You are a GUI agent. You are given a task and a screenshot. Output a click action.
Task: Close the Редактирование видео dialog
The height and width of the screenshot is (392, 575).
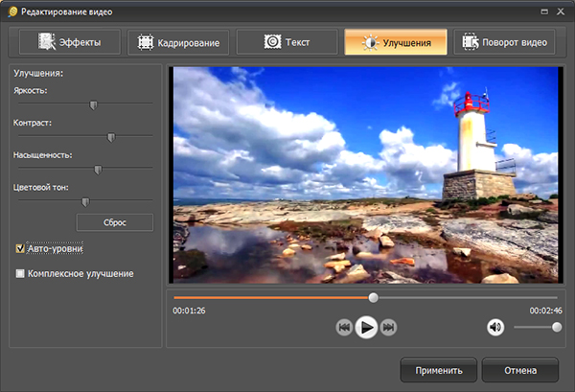tap(561, 12)
